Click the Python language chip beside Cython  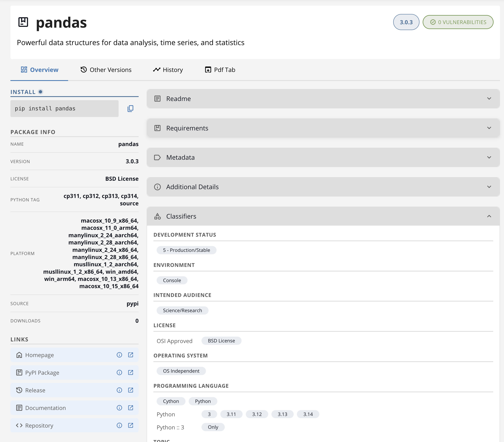[x=203, y=401]
